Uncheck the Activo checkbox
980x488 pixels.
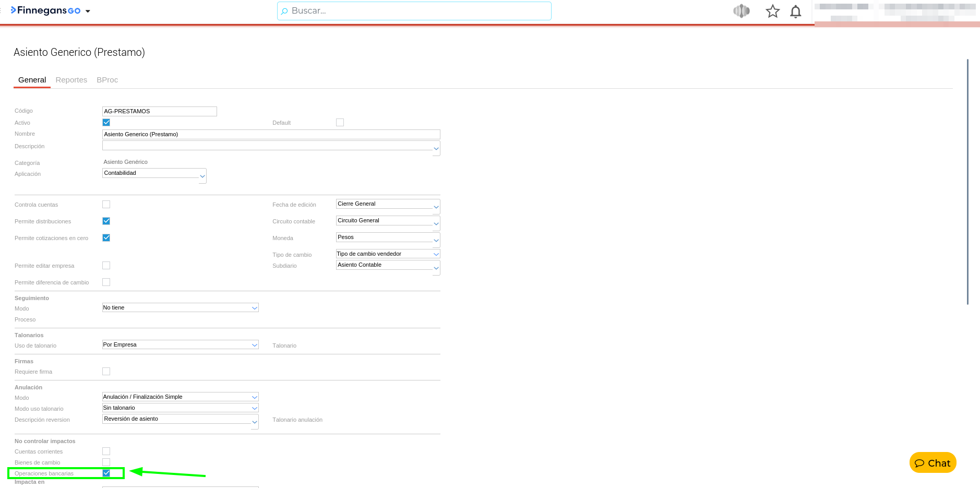(106, 123)
